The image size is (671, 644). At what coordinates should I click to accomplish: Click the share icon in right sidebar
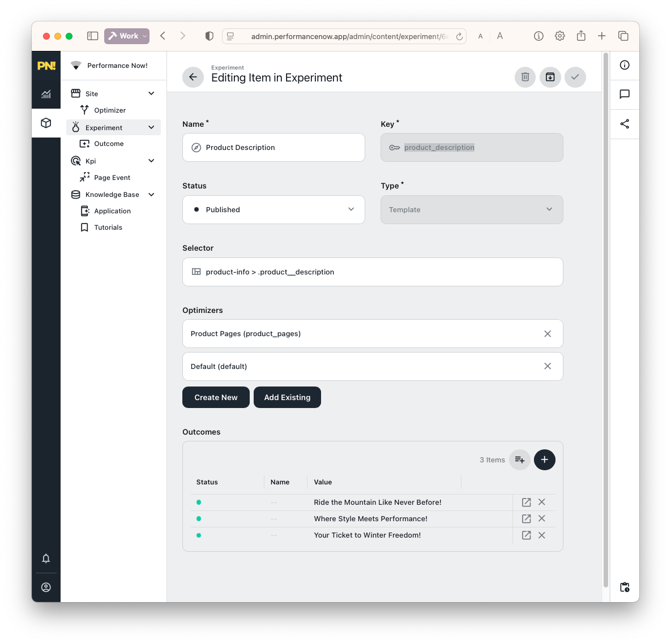(625, 124)
